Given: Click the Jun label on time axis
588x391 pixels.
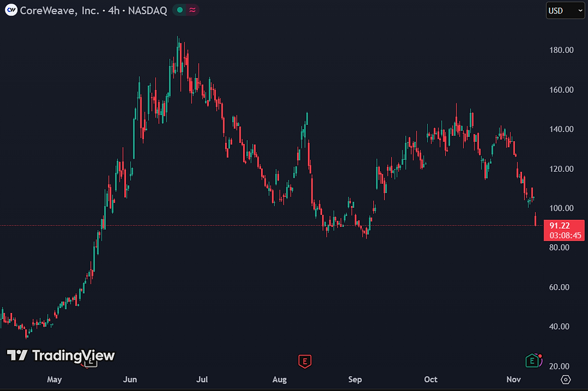Looking at the screenshot, I should point(130,380).
